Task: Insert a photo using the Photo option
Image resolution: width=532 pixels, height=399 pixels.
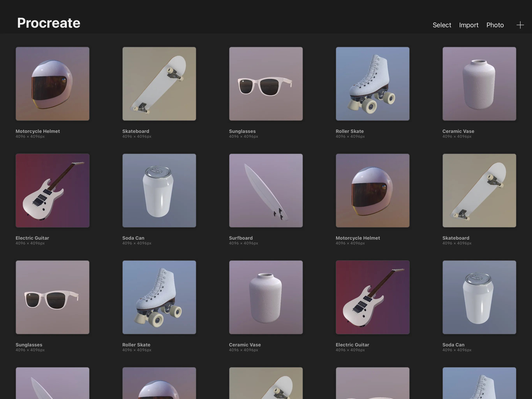Action: pyautogui.click(x=495, y=25)
